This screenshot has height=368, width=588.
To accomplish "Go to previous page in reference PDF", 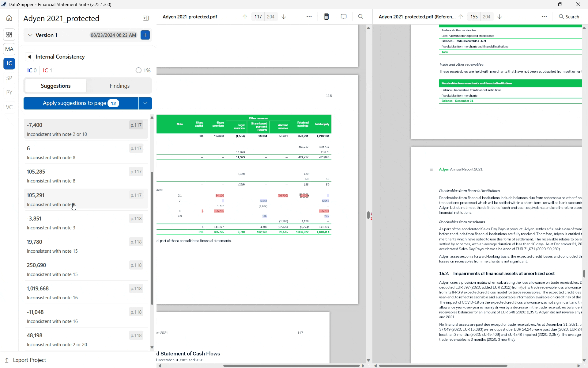I will tap(461, 17).
